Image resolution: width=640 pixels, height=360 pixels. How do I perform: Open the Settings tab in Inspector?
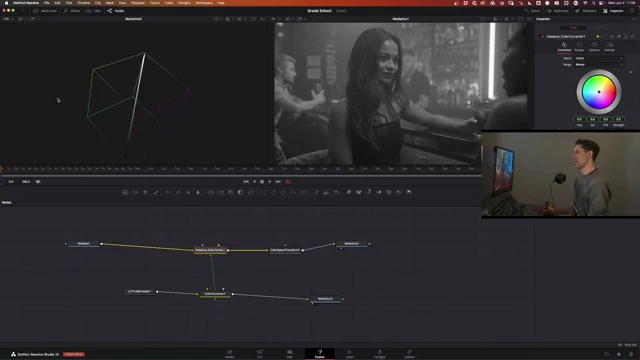[609, 47]
